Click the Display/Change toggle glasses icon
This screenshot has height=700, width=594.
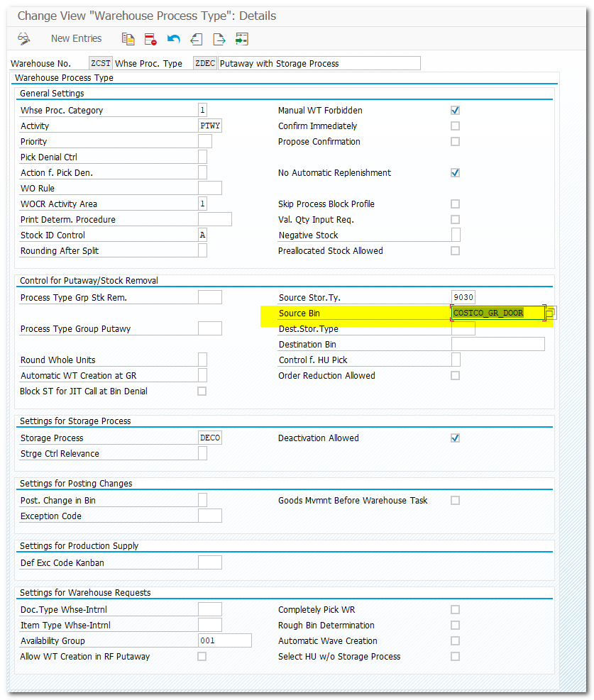tap(24, 38)
